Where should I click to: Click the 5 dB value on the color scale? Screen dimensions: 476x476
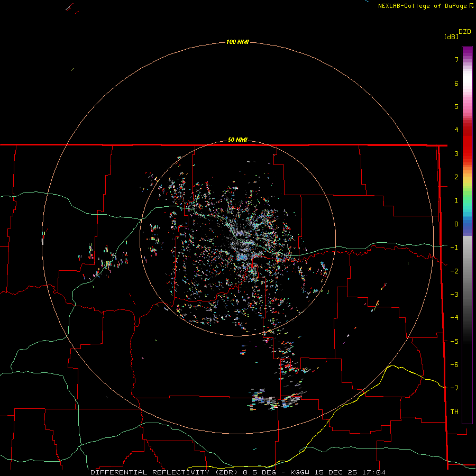tap(456, 106)
